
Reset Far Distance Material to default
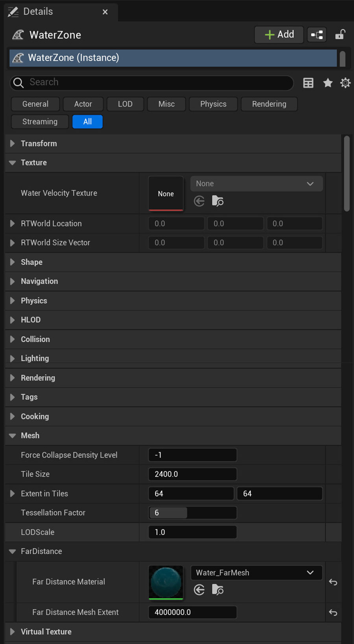coord(333,582)
